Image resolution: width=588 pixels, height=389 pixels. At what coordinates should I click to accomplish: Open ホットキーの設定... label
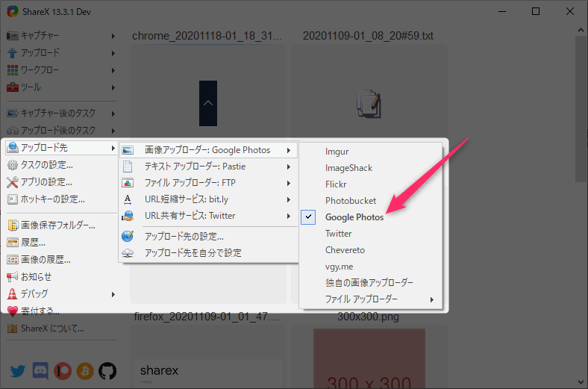53,199
